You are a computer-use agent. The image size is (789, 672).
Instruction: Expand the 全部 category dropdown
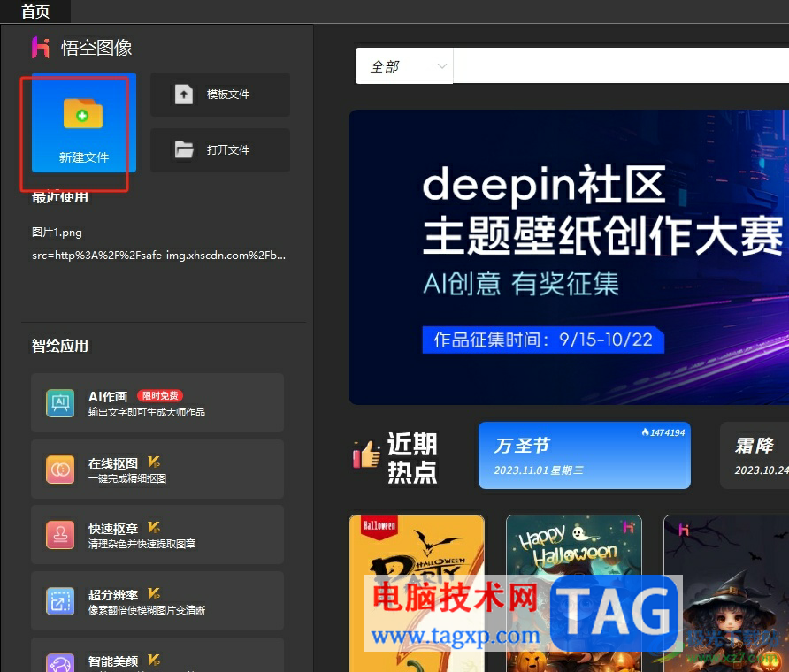point(404,66)
